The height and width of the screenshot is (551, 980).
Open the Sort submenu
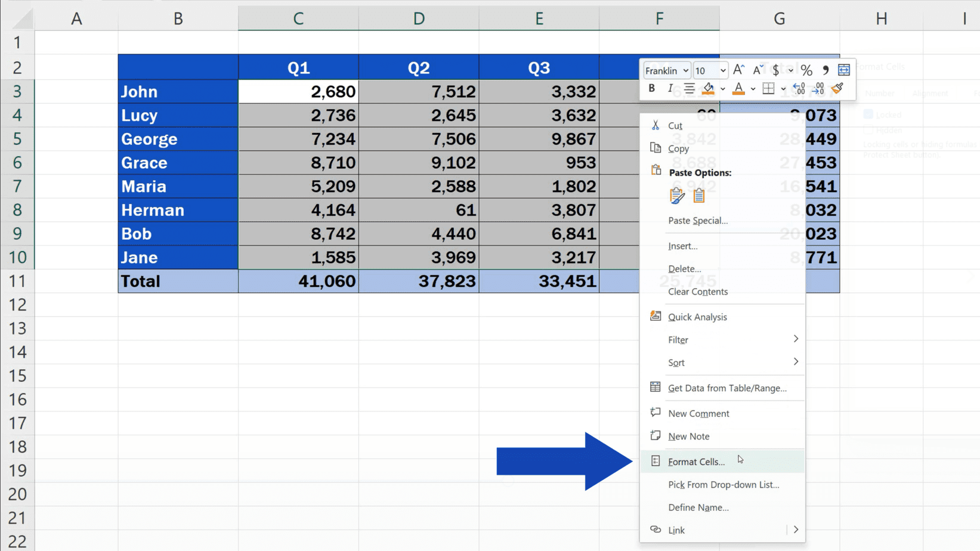pos(676,362)
